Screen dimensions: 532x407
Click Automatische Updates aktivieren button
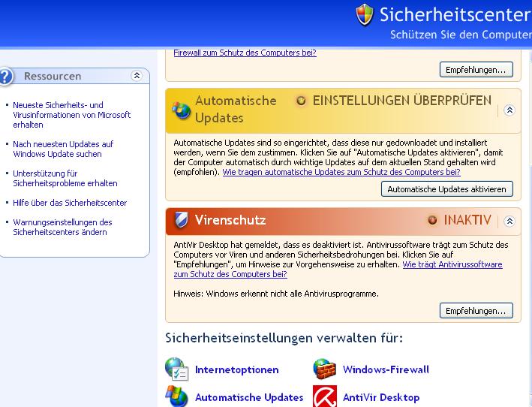tap(447, 189)
